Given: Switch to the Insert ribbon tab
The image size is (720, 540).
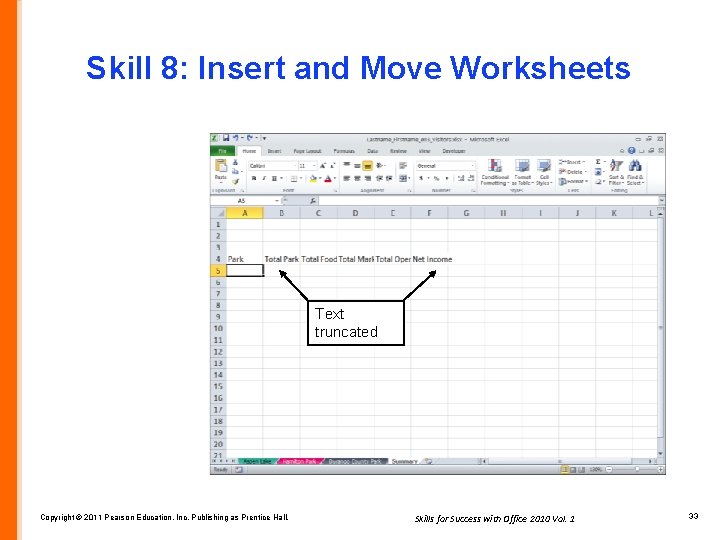Looking at the screenshot, I should point(274,151).
